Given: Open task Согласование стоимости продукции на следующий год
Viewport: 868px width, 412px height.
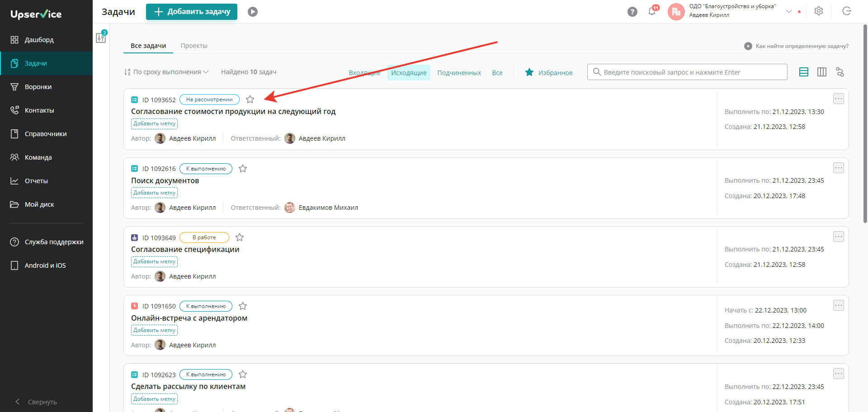Looking at the screenshot, I should (x=233, y=111).
